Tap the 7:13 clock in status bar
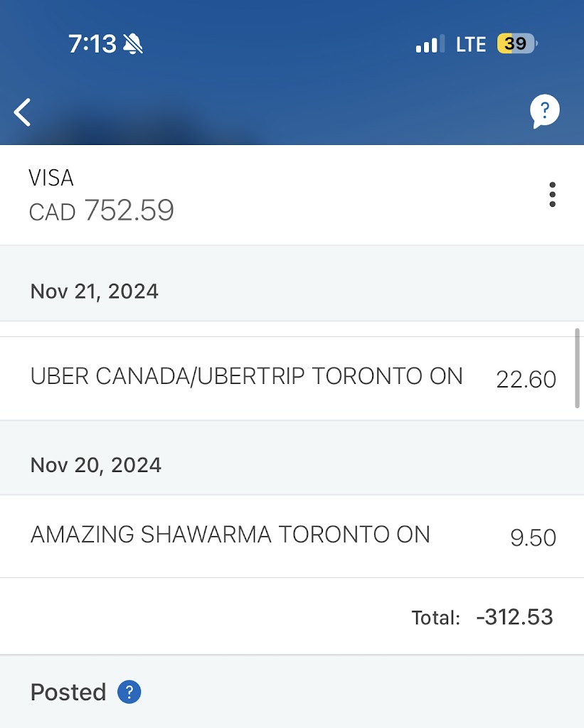The height and width of the screenshot is (728, 584). click(x=92, y=44)
